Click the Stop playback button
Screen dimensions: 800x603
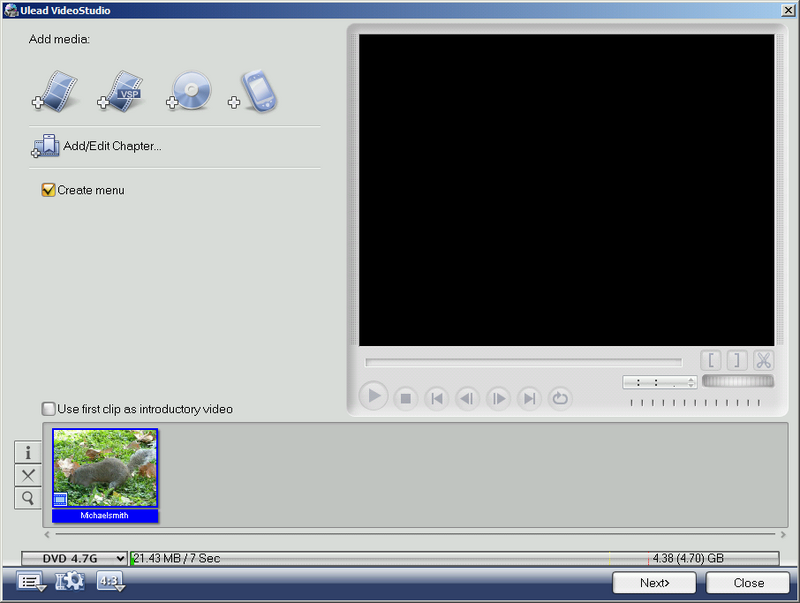(405, 398)
